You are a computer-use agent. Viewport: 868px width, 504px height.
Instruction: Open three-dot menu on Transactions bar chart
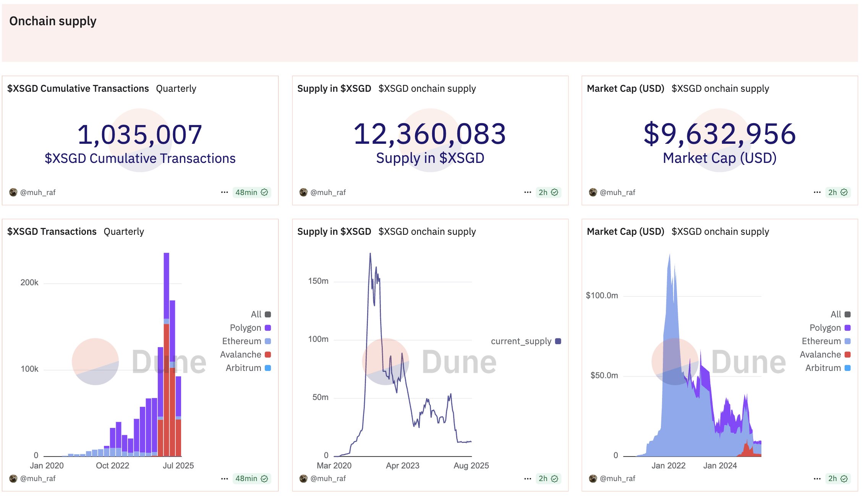pyautogui.click(x=224, y=479)
